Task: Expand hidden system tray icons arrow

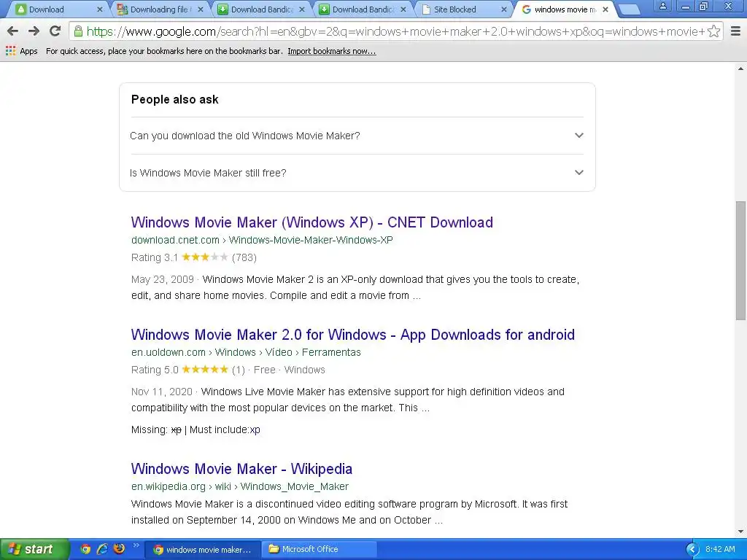Action: [692, 550]
